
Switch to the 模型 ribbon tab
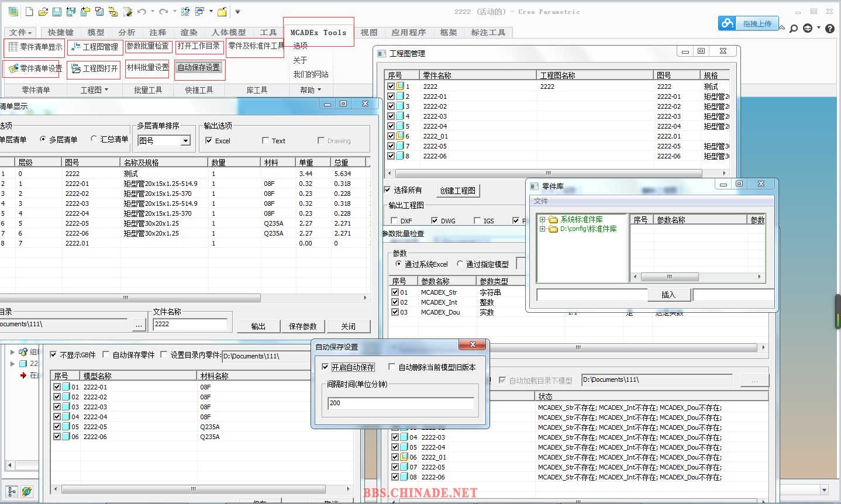(95, 32)
